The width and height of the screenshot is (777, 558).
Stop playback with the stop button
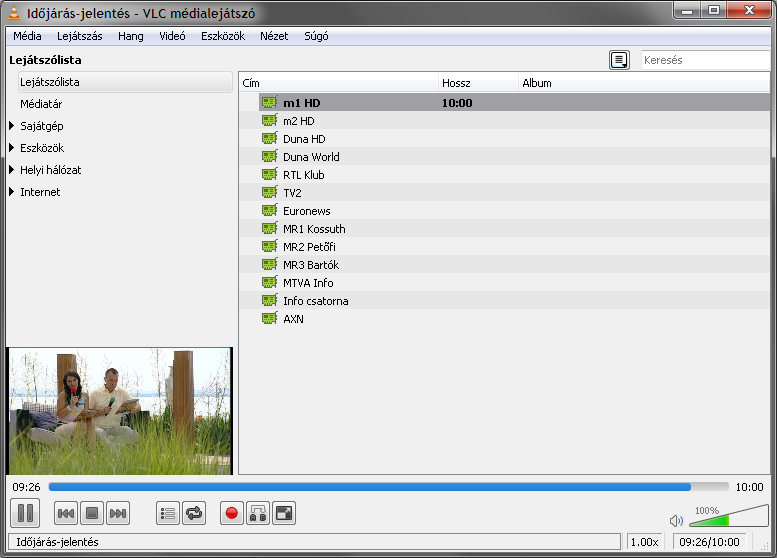pyautogui.click(x=92, y=513)
